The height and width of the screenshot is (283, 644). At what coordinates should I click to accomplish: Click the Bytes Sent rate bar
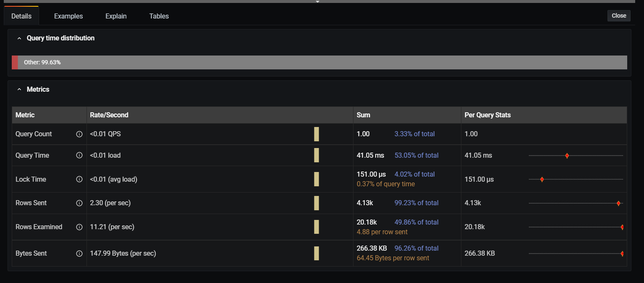click(317, 254)
